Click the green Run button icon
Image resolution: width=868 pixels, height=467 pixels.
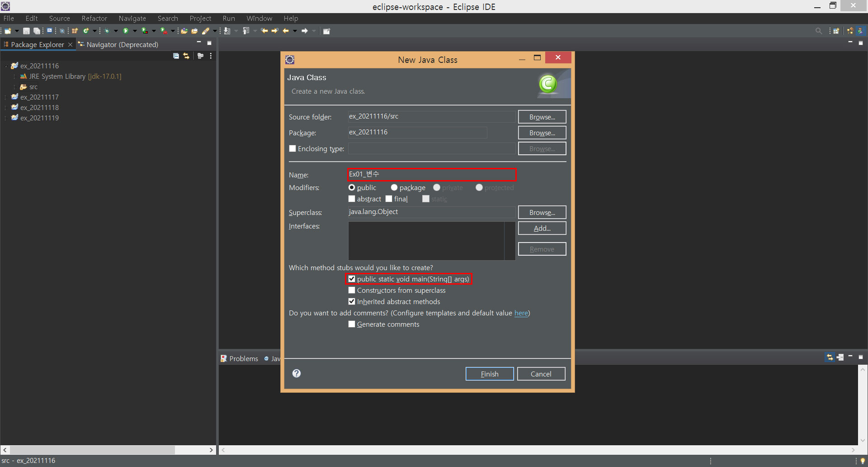(126, 31)
